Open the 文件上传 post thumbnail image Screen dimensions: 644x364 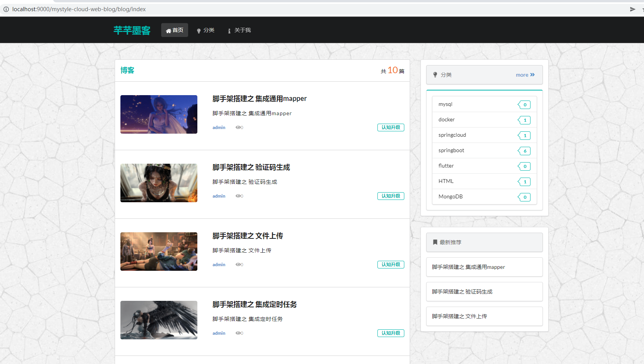pyautogui.click(x=159, y=252)
